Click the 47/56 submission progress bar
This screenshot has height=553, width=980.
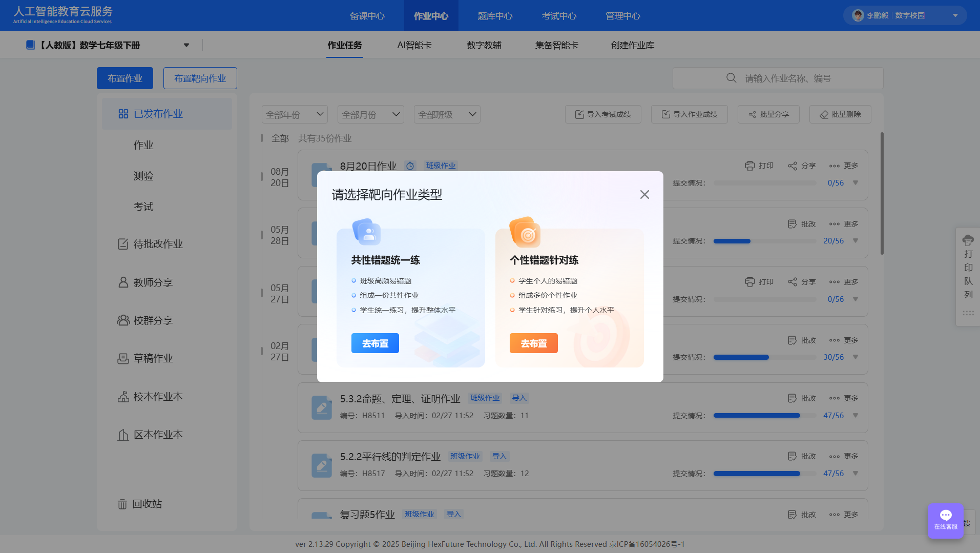[x=757, y=415]
